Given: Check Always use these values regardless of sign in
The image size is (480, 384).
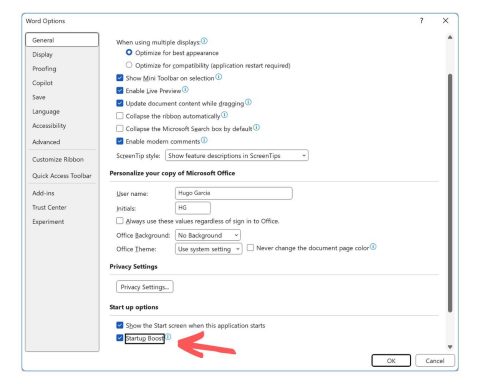Looking at the screenshot, I should (x=120, y=221).
